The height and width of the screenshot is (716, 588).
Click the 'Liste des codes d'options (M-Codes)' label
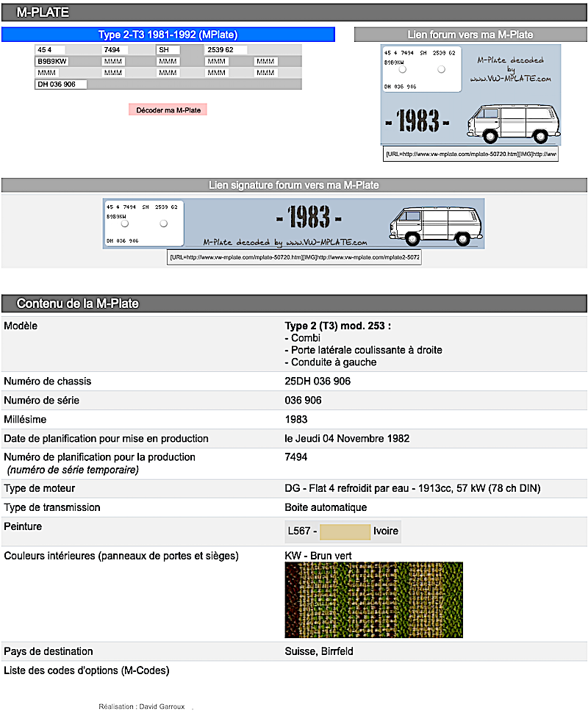pyautogui.click(x=87, y=671)
